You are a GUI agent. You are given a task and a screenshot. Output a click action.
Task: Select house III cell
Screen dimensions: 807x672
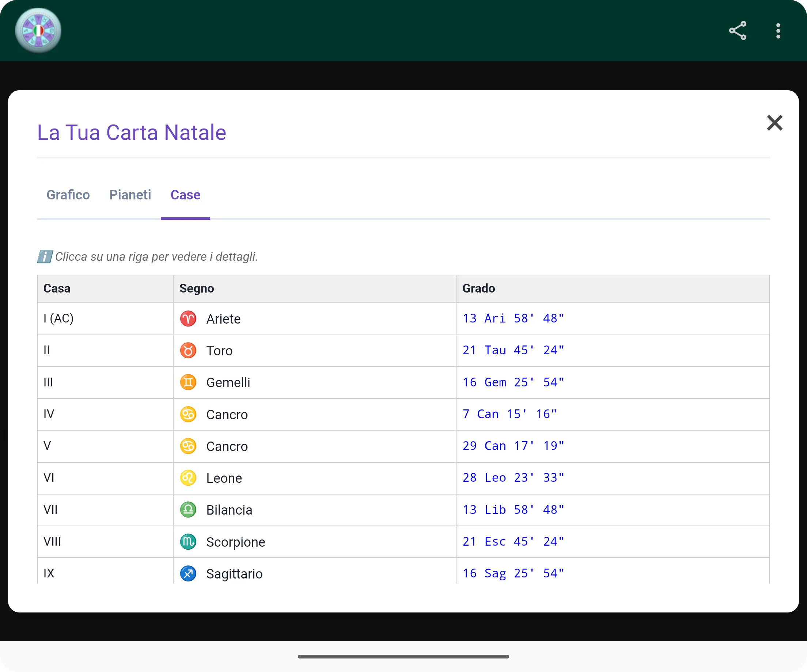click(105, 382)
